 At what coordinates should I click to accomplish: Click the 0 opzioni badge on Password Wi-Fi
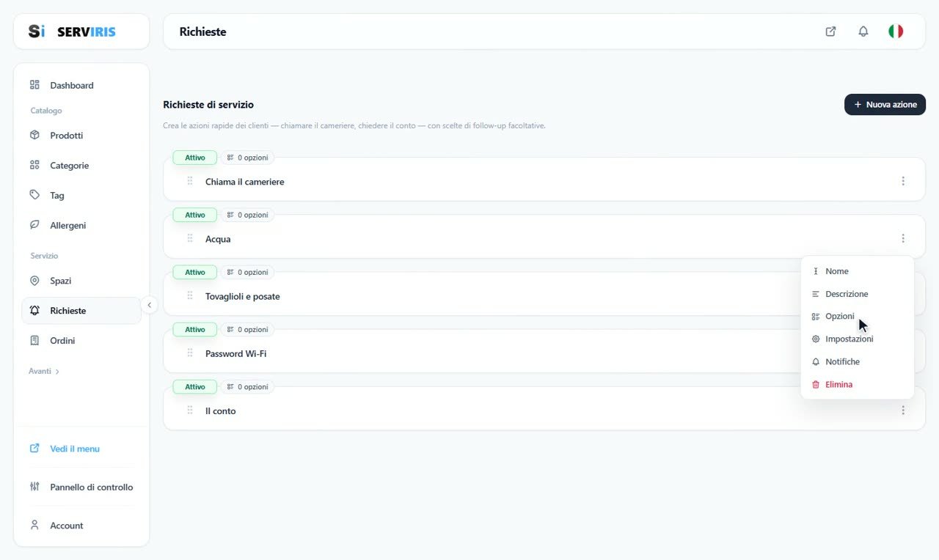(x=248, y=329)
